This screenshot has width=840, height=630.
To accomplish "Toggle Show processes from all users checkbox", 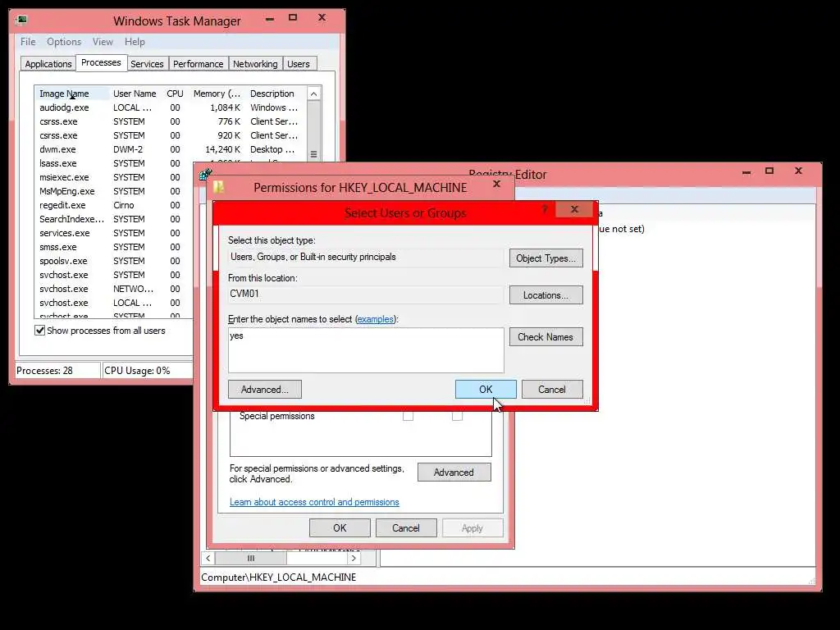I will [x=39, y=331].
